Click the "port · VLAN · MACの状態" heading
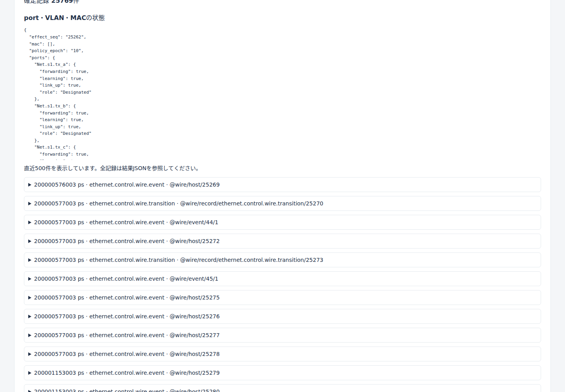This screenshot has width=565, height=392. click(64, 18)
